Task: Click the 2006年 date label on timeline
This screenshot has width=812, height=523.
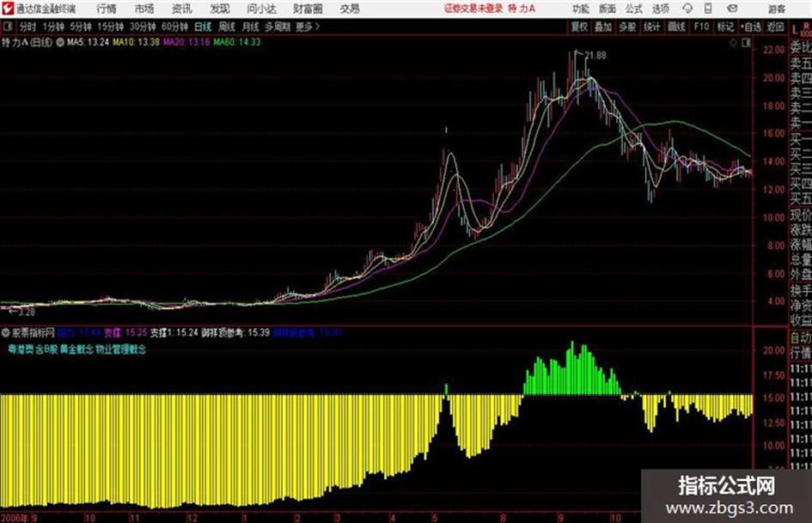Action: (x=15, y=517)
